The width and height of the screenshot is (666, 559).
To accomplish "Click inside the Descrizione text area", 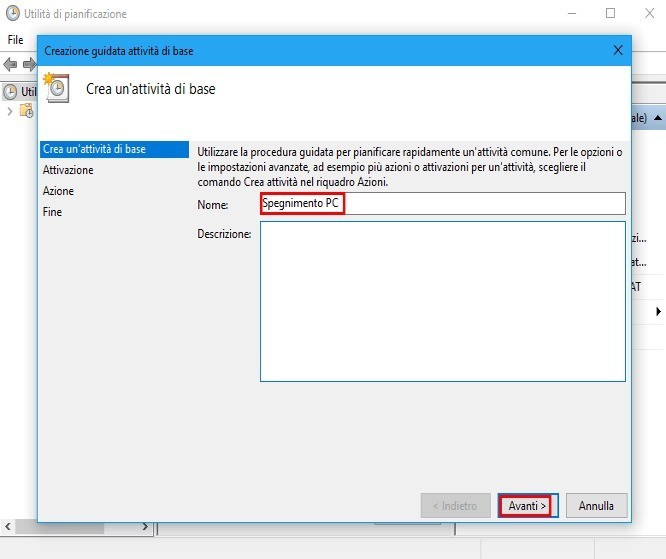I will point(442,301).
